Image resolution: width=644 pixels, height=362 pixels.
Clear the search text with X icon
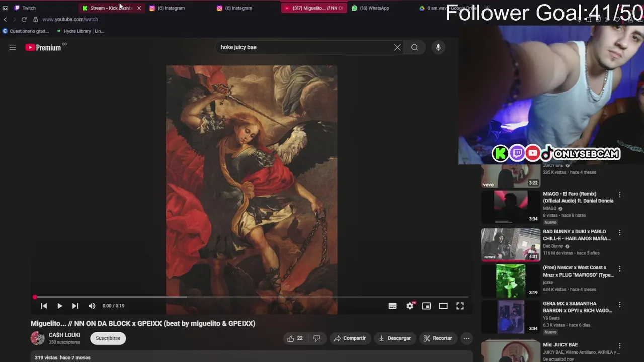tap(397, 47)
